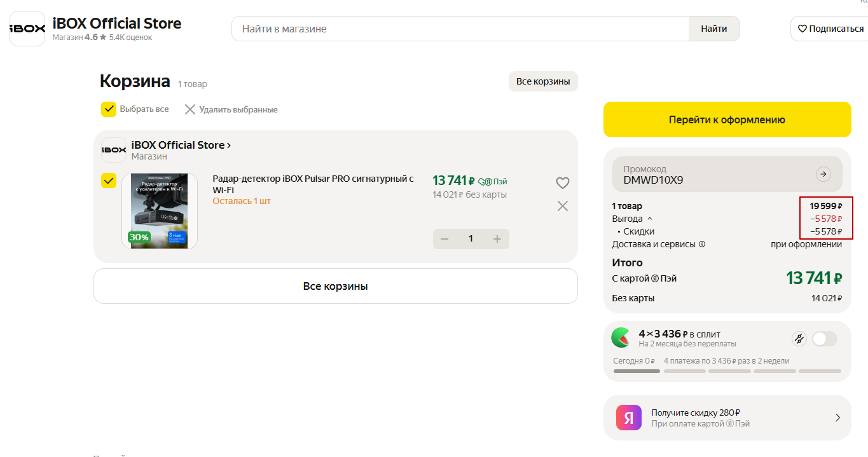Open the radar detector product thumbnail
Image resolution: width=868 pixels, height=457 pixels.
[x=160, y=210]
